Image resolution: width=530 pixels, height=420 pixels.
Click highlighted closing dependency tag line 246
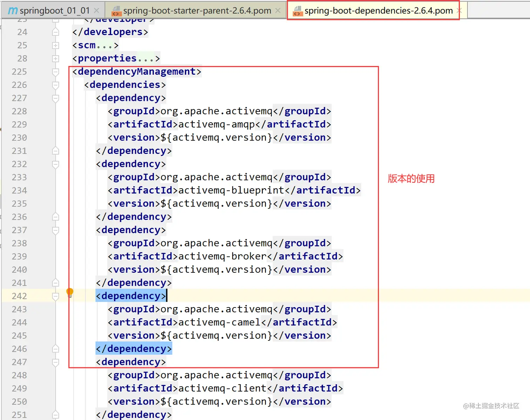pos(134,349)
